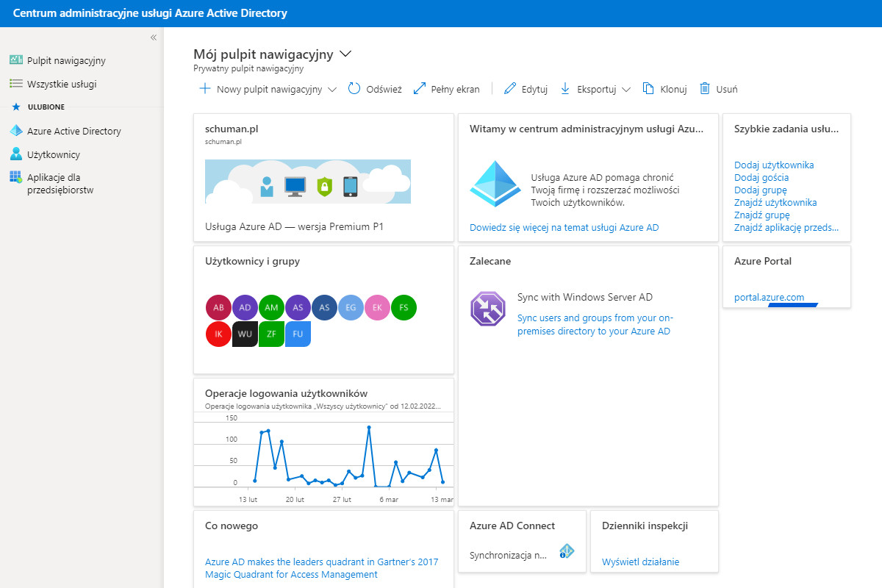This screenshot has height=588, width=882.
Task: Click the Odśwież refresh icon
Action: [x=354, y=89]
